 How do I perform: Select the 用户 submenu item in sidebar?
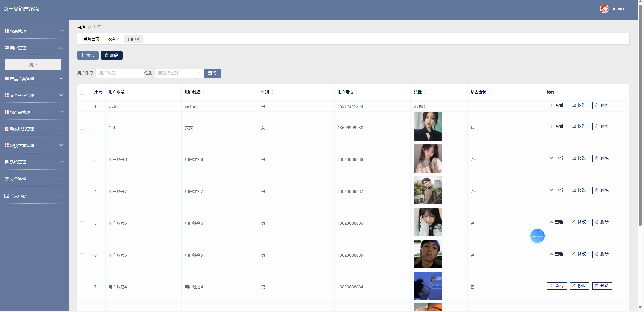33,65
